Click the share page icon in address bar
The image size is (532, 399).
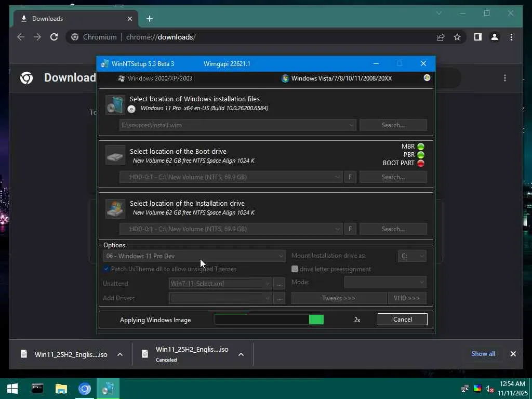coord(441,37)
